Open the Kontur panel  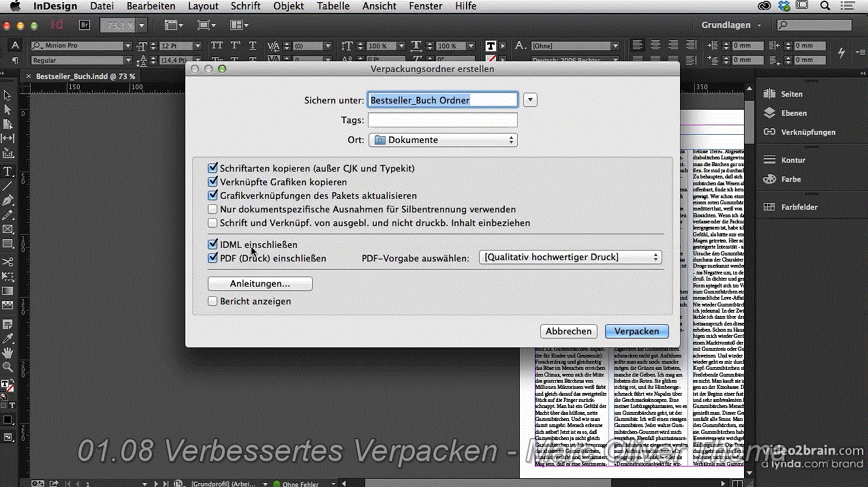pyautogui.click(x=784, y=160)
